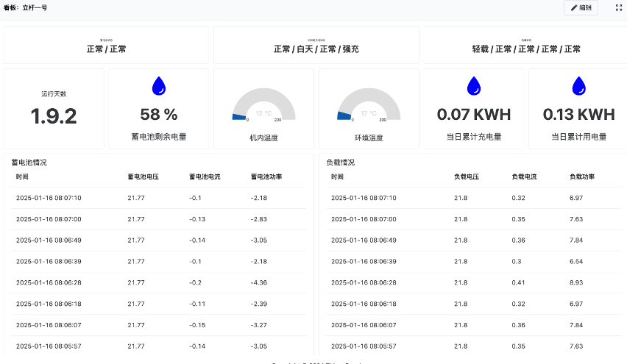Click load current value 0.3
The image size is (627, 364).
click(517, 261)
